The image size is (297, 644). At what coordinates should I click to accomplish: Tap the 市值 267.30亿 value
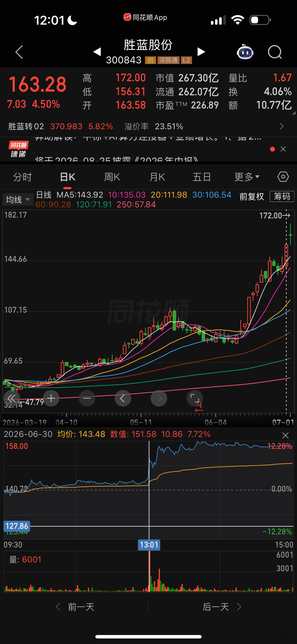[187, 78]
